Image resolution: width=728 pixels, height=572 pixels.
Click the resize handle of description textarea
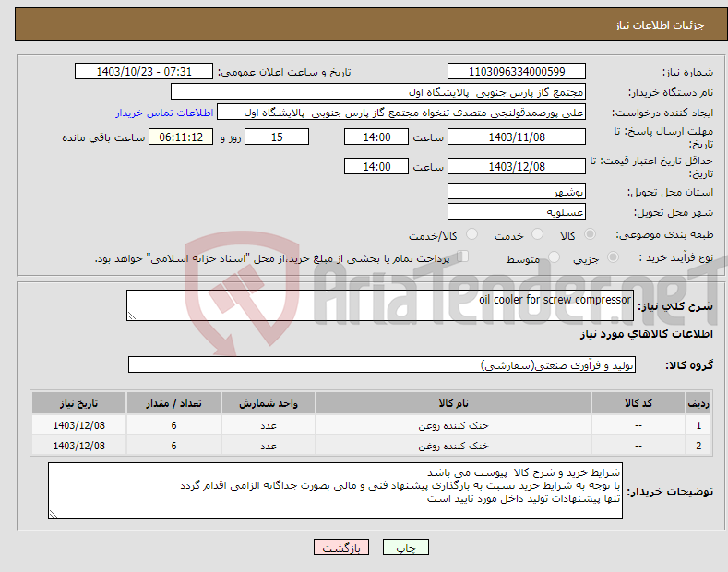tap(132, 316)
